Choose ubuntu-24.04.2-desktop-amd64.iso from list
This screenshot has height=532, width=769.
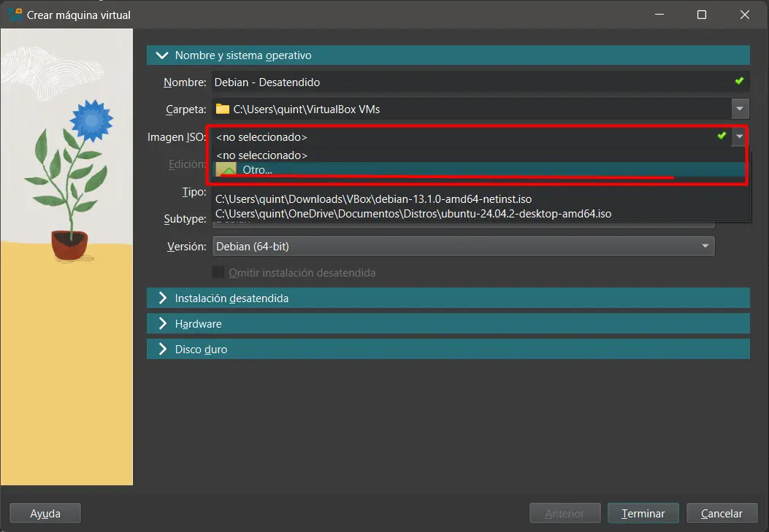413,214
